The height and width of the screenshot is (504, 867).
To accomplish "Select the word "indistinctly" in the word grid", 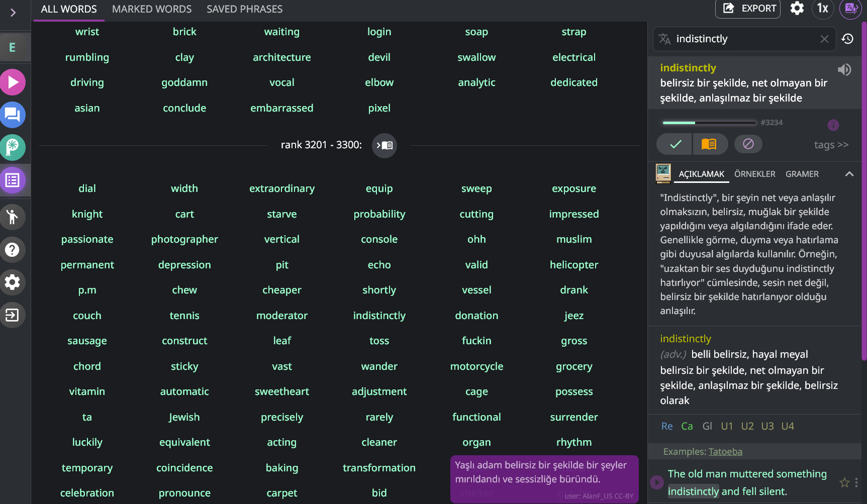I will [379, 316].
